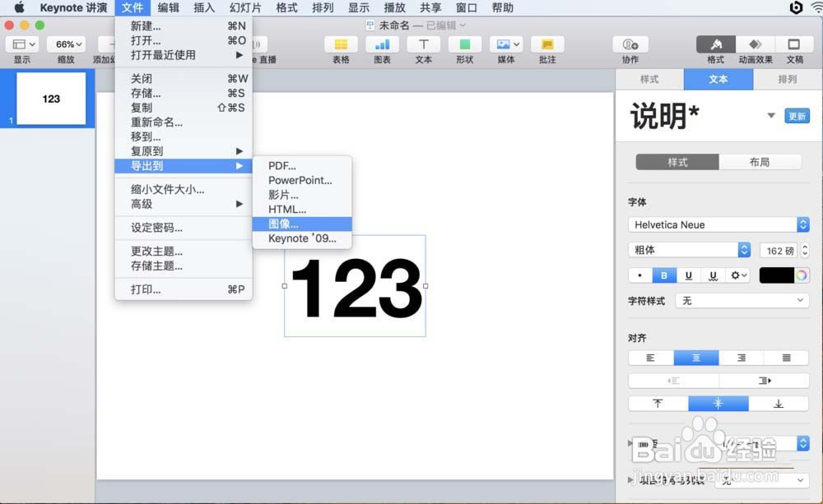Viewport: 823px width, 504px height.
Task: Add a comment with 批注 icon
Action: pyautogui.click(x=547, y=44)
